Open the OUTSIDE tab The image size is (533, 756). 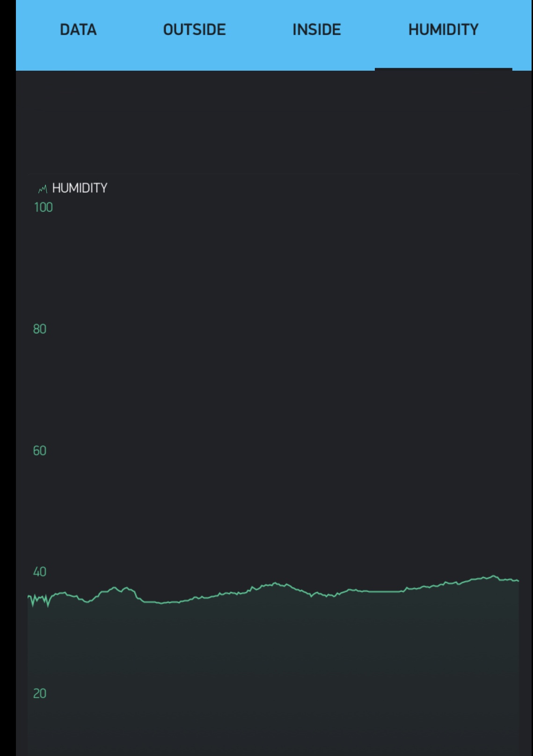(x=194, y=30)
